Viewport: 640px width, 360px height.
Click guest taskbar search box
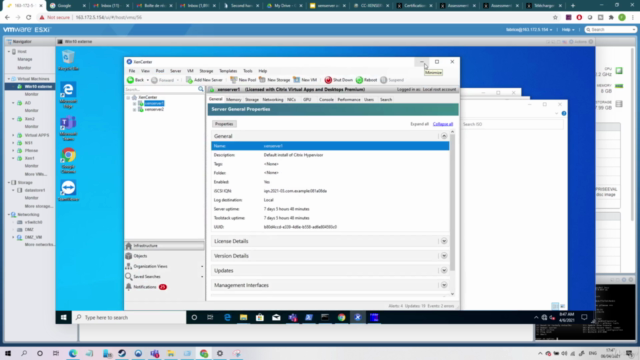[129, 318]
